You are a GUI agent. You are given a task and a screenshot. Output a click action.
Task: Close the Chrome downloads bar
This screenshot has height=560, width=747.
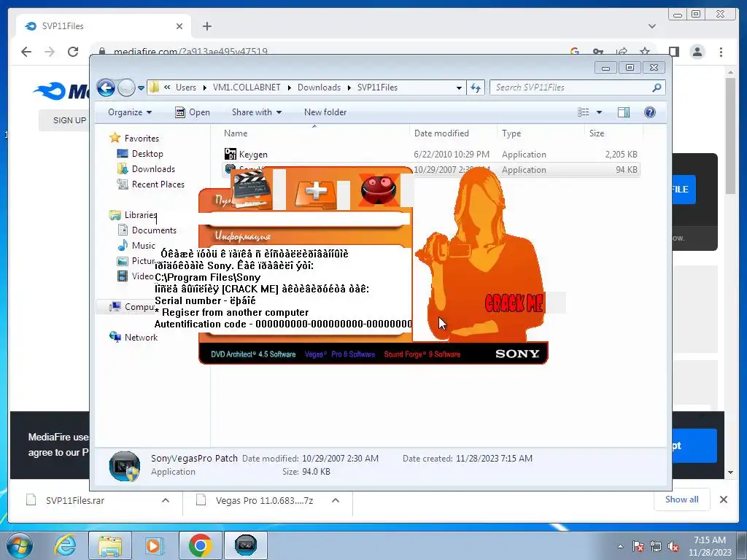pos(723,499)
